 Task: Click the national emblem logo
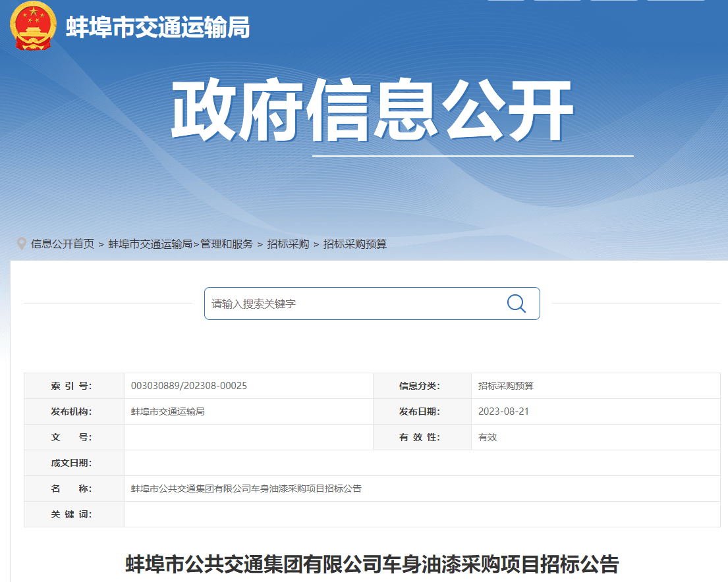[33, 26]
